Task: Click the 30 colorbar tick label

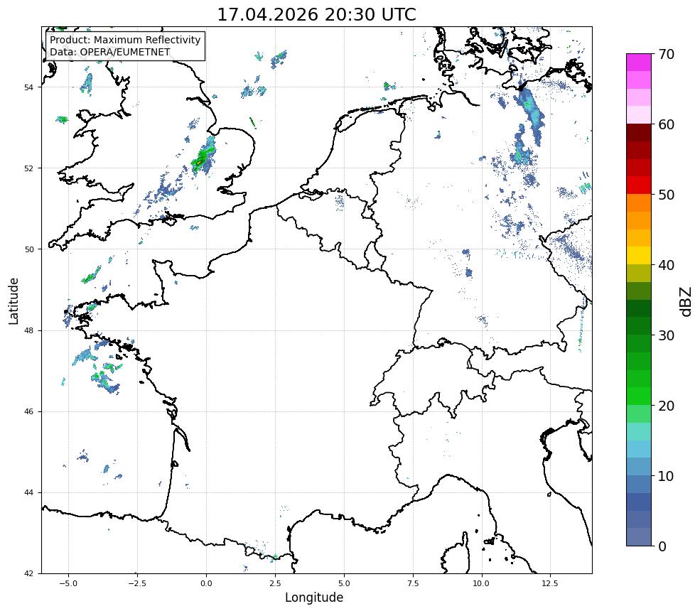Action: point(666,335)
